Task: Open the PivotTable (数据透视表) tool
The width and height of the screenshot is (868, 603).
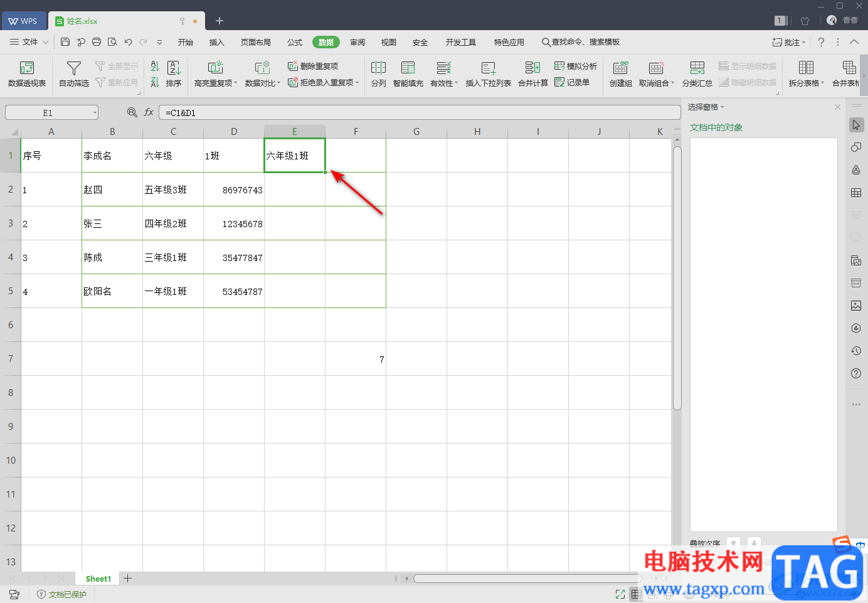Action: [26, 73]
